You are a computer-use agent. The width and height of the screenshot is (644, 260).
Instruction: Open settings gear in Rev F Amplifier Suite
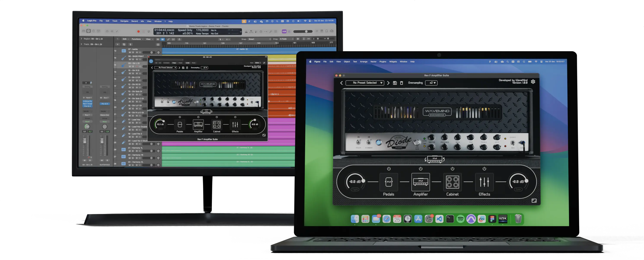click(533, 82)
